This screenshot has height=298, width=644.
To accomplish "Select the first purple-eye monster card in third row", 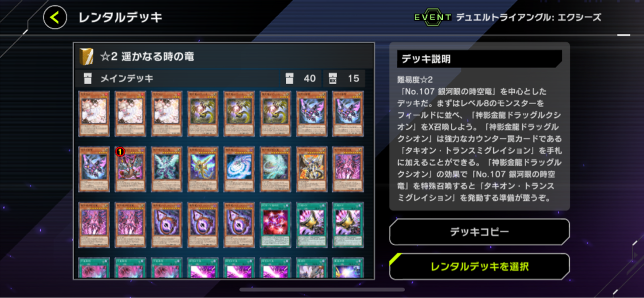I will tap(167, 225).
